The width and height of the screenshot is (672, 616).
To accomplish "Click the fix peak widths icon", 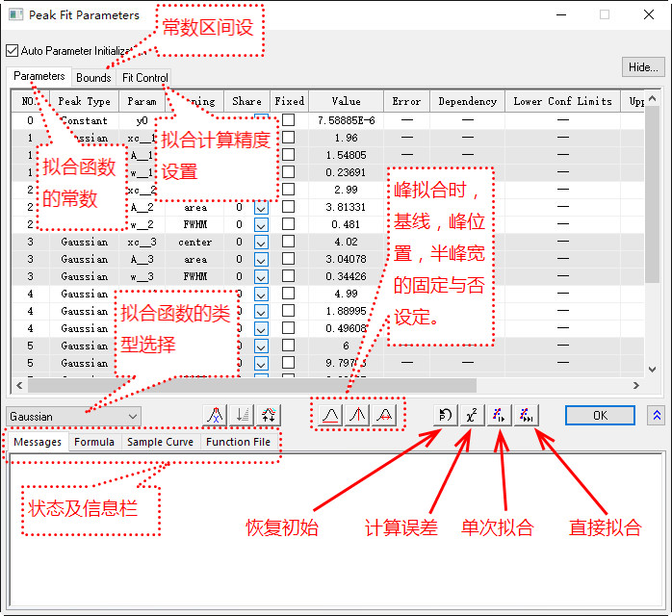I will point(384,415).
